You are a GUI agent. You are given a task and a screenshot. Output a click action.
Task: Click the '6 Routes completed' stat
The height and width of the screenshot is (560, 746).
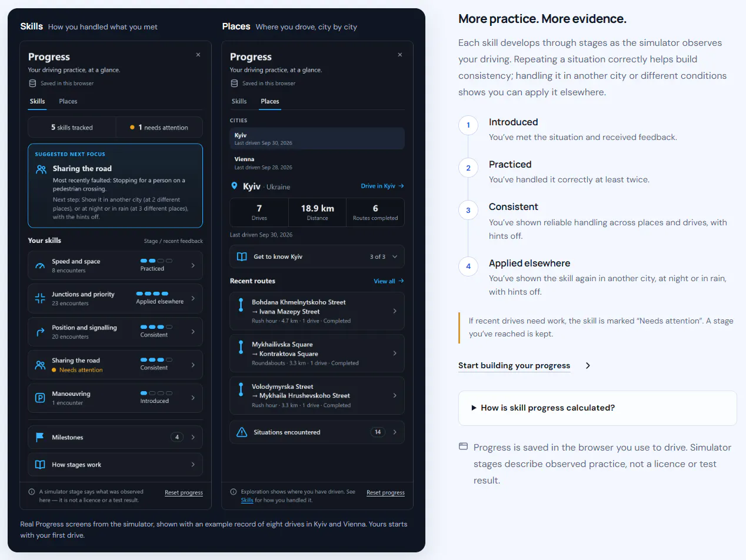[375, 212]
